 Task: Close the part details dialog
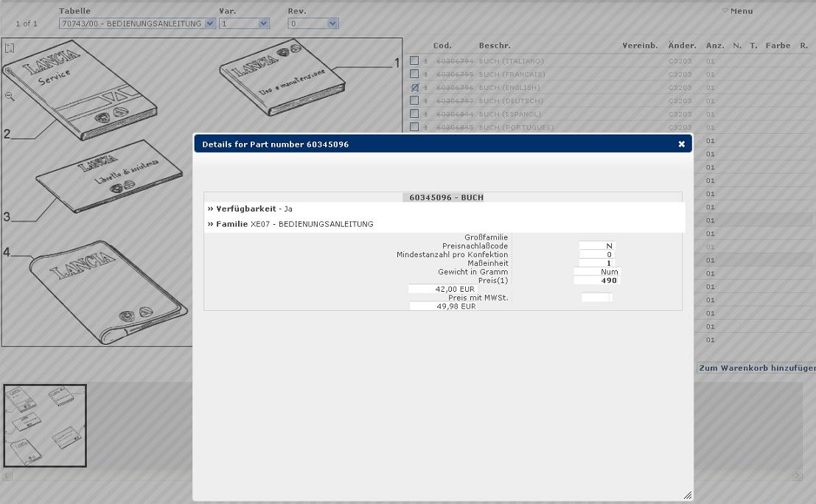pyautogui.click(x=681, y=144)
